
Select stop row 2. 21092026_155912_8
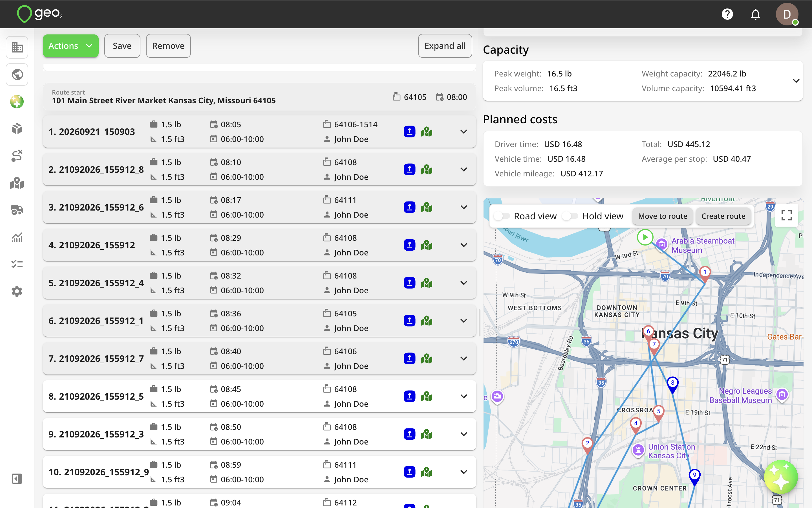click(x=259, y=169)
